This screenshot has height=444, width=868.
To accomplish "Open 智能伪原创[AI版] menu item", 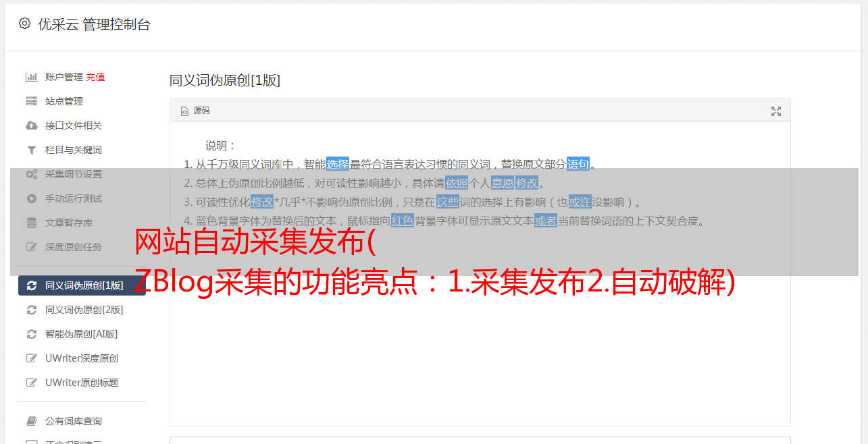I will (82, 334).
